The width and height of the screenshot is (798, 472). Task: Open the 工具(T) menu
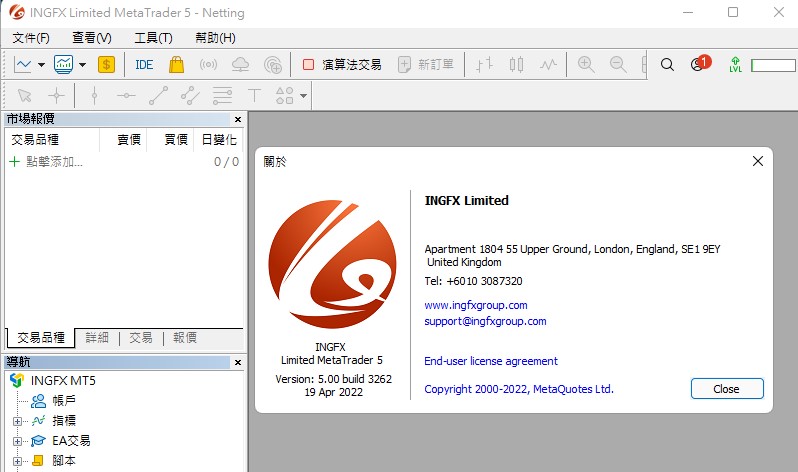pos(153,38)
